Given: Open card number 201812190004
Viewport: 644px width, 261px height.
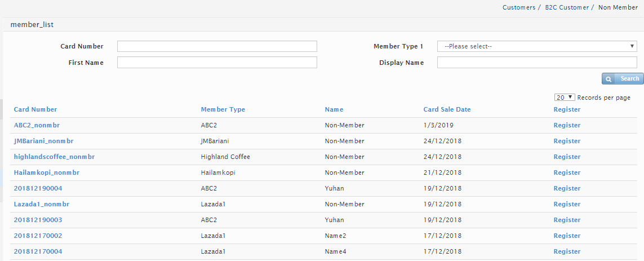Looking at the screenshot, I should [x=38, y=188].
